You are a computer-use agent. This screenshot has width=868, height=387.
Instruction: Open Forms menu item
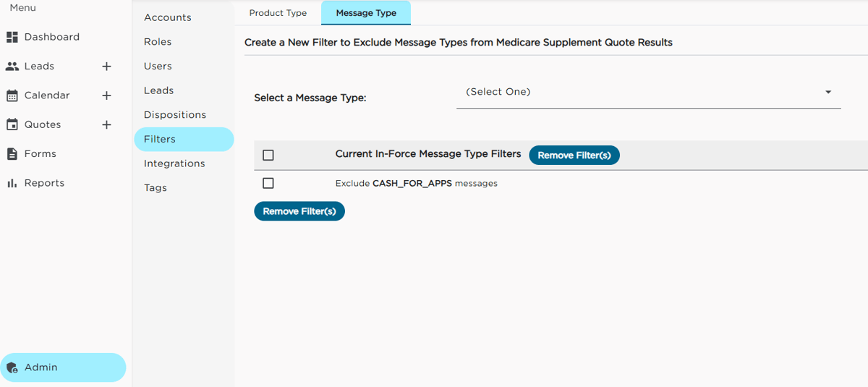[x=40, y=154]
